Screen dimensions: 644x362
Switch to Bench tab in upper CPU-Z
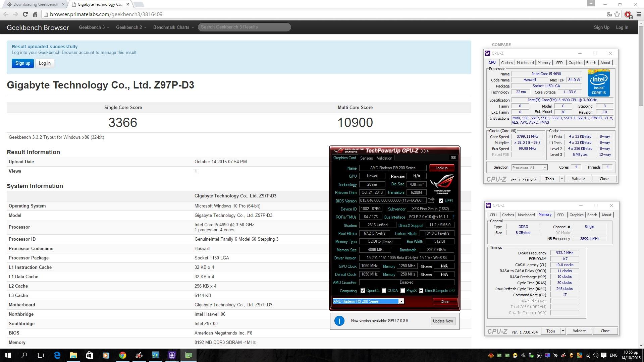point(591,63)
